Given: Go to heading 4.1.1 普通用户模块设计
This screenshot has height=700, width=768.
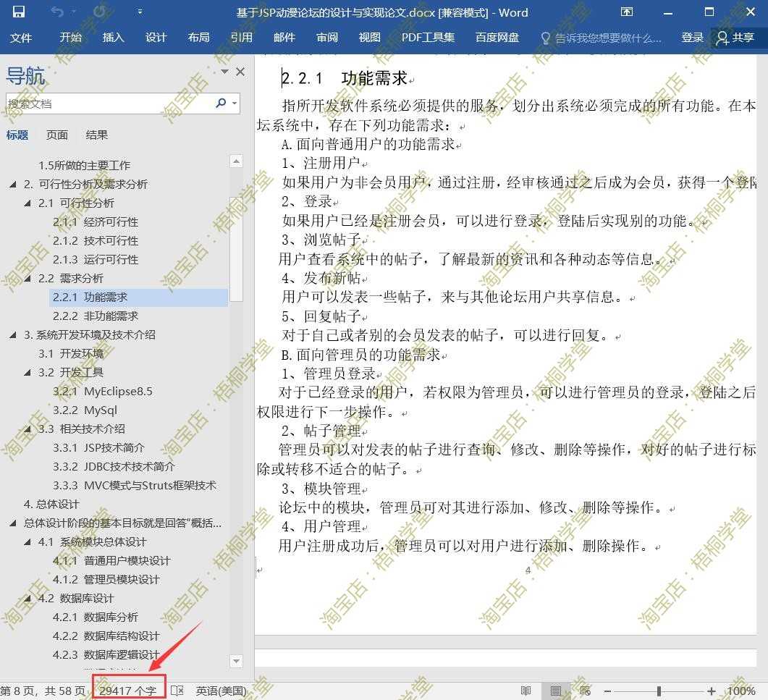Looking at the screenshot, I should point(111,561).
